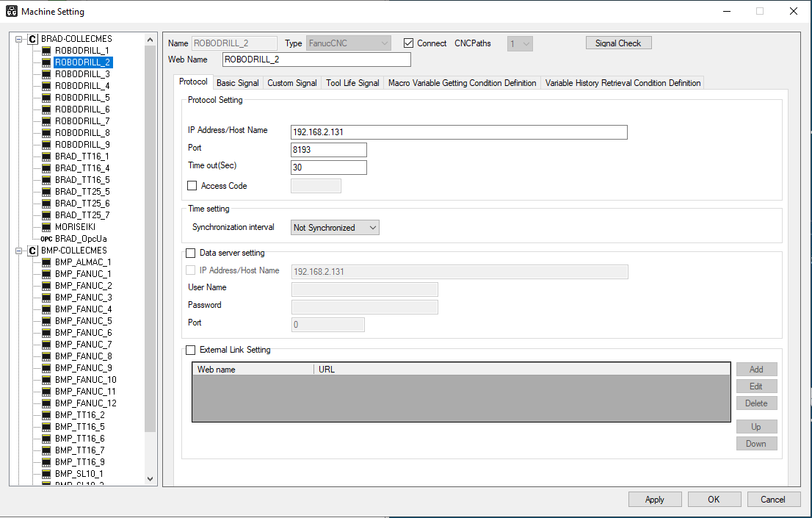This screenshot has width=812, height=518.
Task: Click the Machine Setting window title icon
Action: point(12,12)
